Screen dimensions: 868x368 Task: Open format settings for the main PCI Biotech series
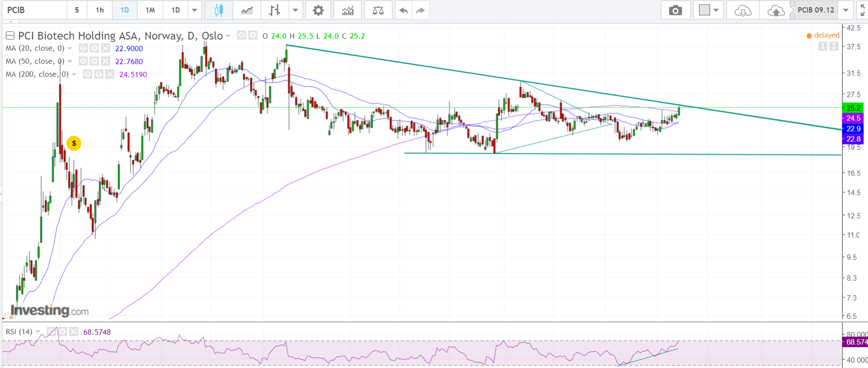point(252,35)
